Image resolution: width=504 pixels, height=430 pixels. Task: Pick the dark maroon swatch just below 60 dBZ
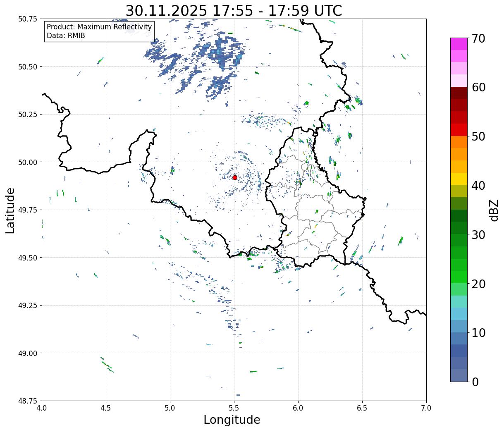(x=459, y=93)
